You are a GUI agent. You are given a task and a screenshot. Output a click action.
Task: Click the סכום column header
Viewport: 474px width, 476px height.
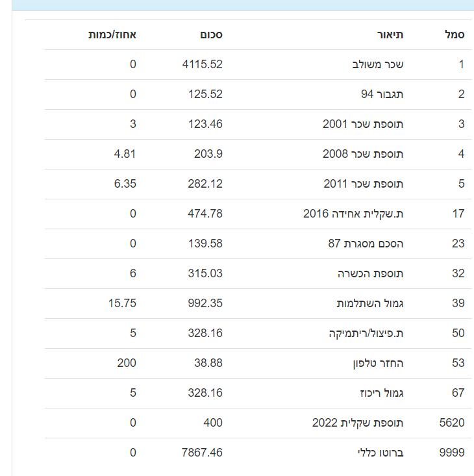(x=210, y=35)
